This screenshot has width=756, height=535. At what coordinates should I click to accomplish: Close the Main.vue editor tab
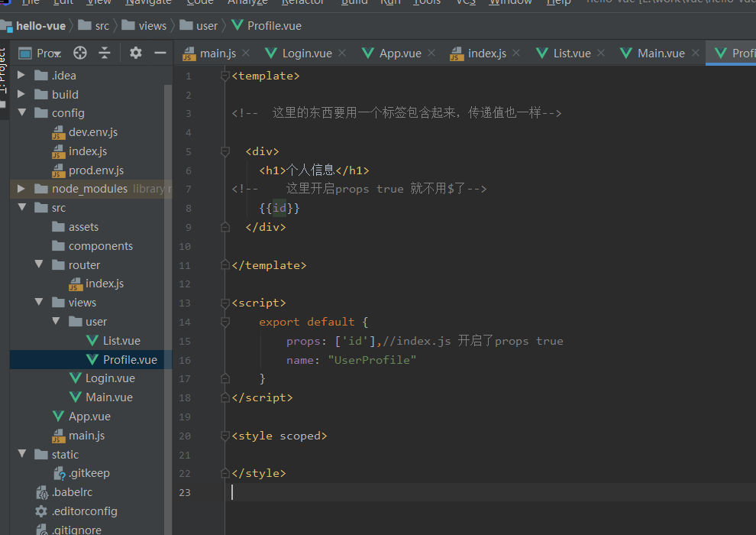pyautogui.click(x=695, y=53)
